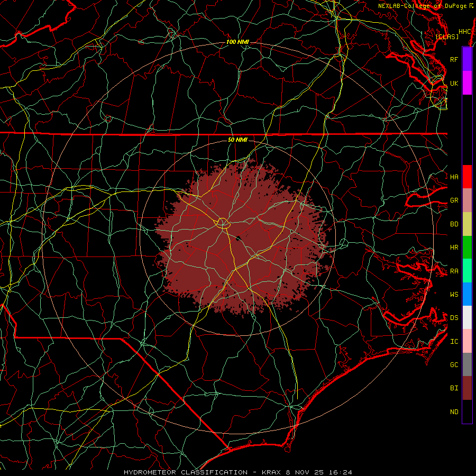Click the HR green legend swatch
Screen dimensions: 476x476
467,247
